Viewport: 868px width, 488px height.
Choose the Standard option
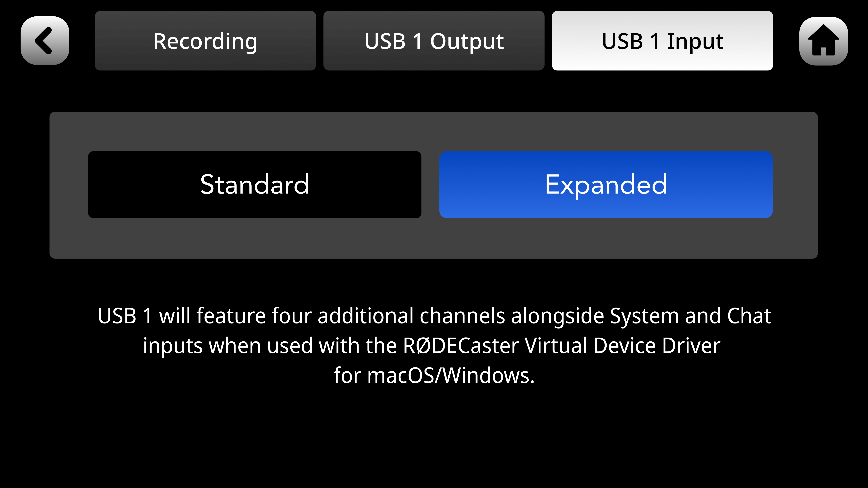pyautogui.click(x=254, y=185)
